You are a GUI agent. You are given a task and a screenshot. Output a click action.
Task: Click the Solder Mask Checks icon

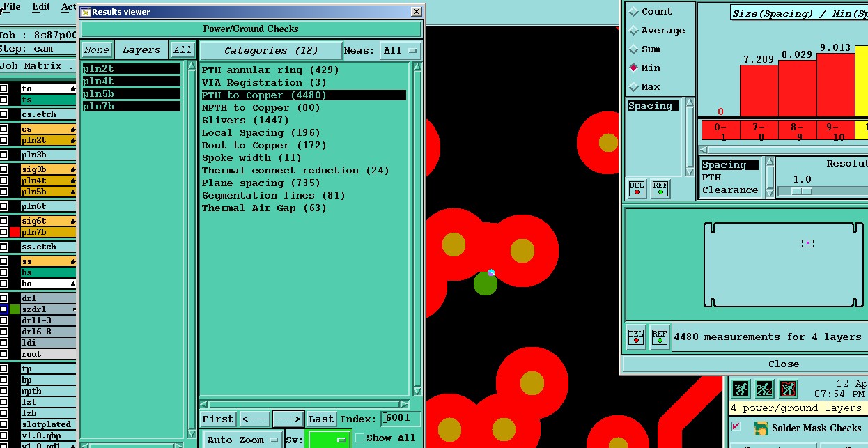761,428
